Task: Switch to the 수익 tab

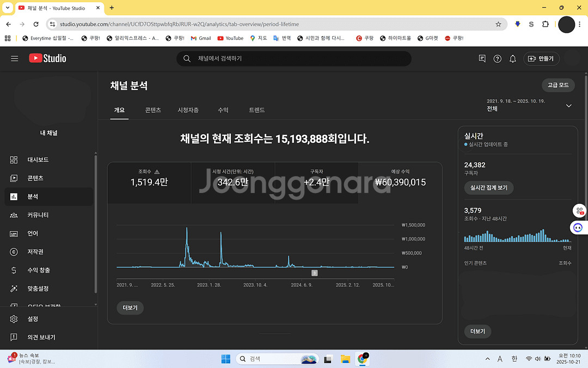Action: click(223, 110)
